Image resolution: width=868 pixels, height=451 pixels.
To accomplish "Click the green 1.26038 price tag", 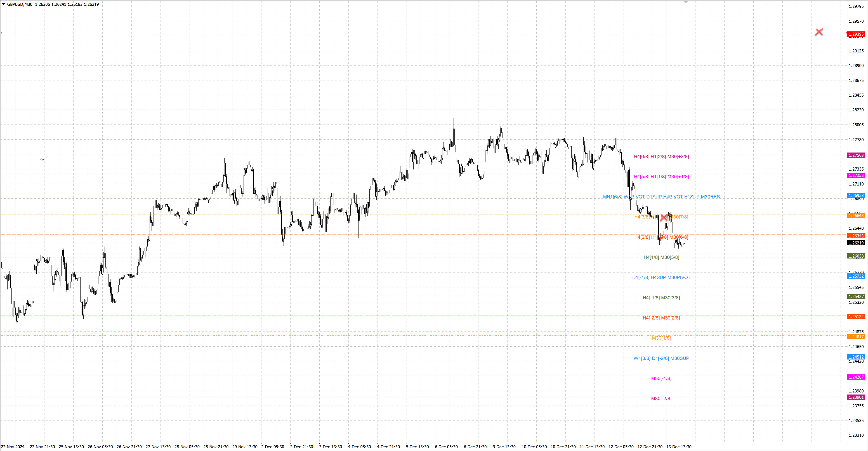I will click(856, 256).
